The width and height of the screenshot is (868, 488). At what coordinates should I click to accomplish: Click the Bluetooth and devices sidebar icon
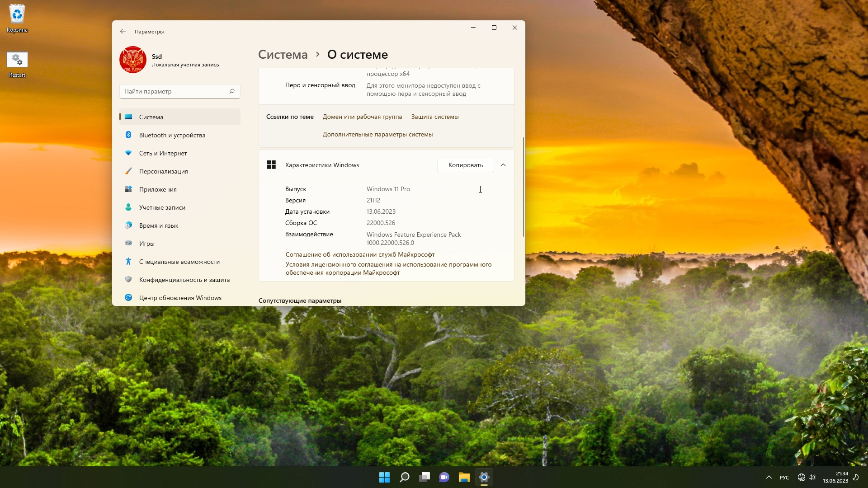[x=128, y=135]
